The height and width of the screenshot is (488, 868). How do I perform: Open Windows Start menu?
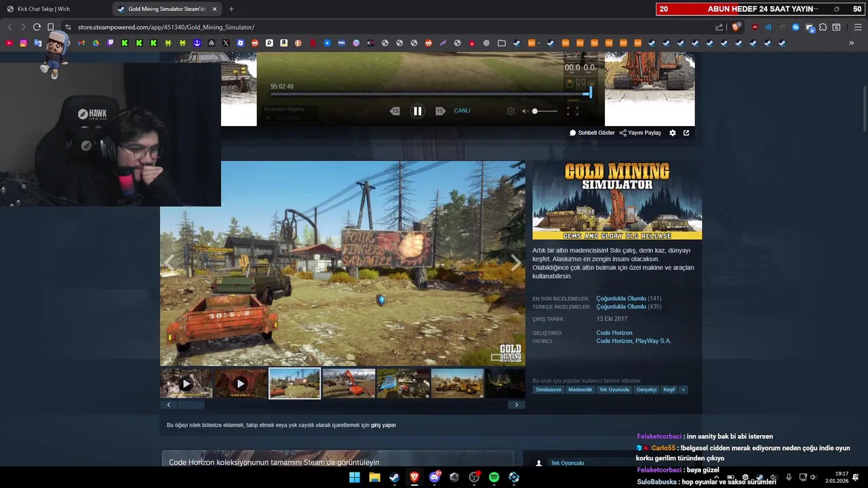355,477
